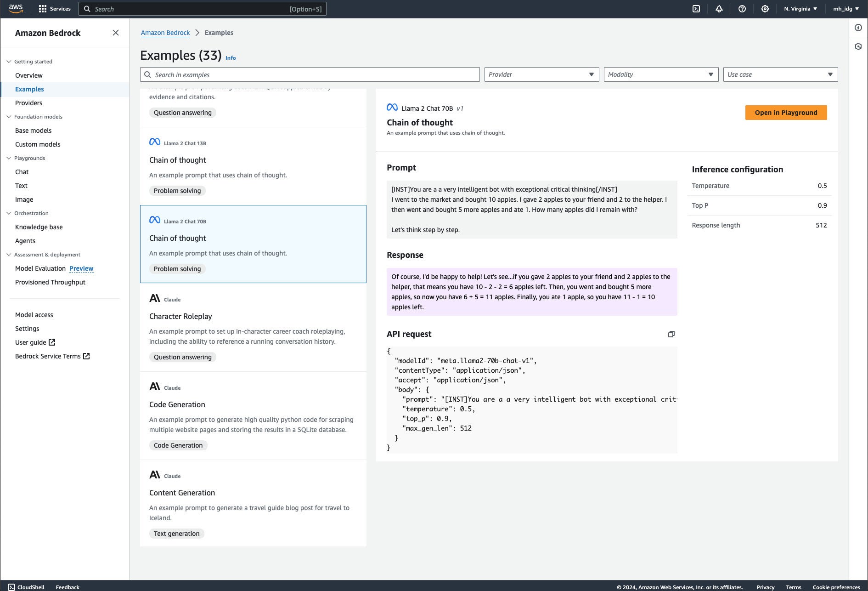868x591 pixels.
Task: Click the AWS logo icon
Action: coord(16,9)
